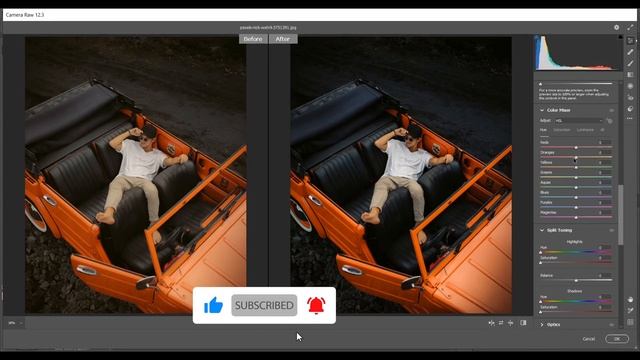640x360 pixels.
Task: Select the Radial Filter tool
Action: pos(630,86)
